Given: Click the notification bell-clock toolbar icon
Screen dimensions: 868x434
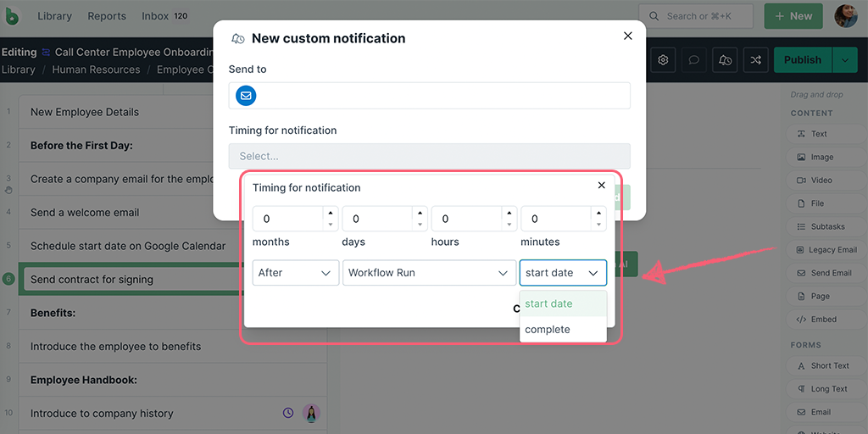Looking at the screenshot, I should [725, 60].
